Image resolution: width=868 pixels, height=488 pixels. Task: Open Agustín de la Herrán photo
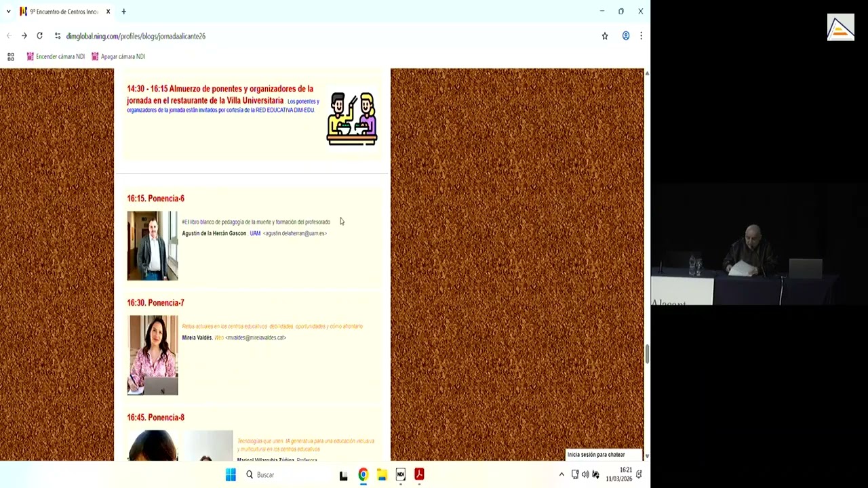(153, 245)
